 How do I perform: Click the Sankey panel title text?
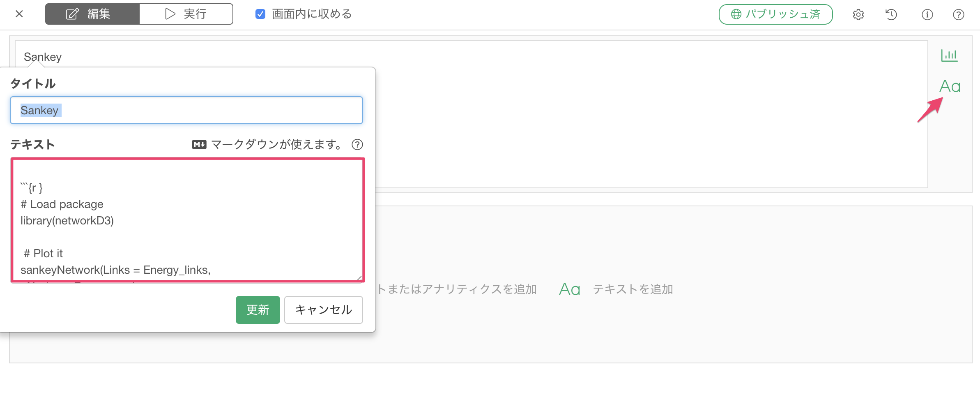(43, 57)
